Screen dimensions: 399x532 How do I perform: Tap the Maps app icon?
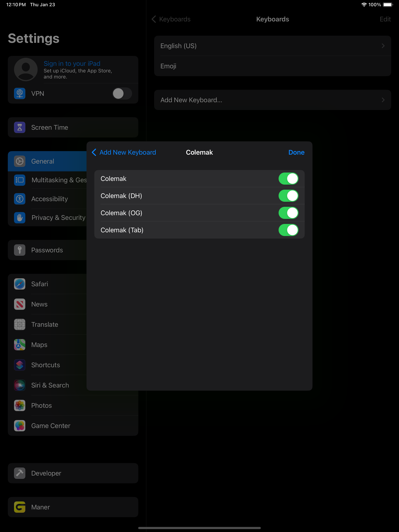point(20,345)
